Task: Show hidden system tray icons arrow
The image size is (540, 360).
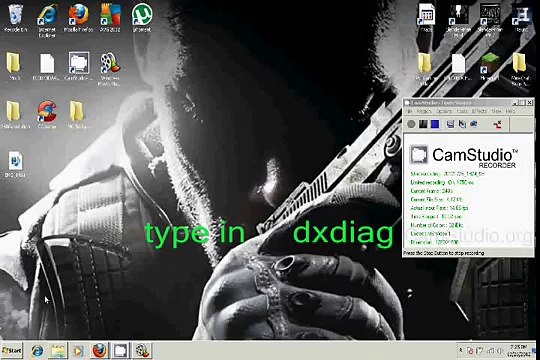Action: 461,350
